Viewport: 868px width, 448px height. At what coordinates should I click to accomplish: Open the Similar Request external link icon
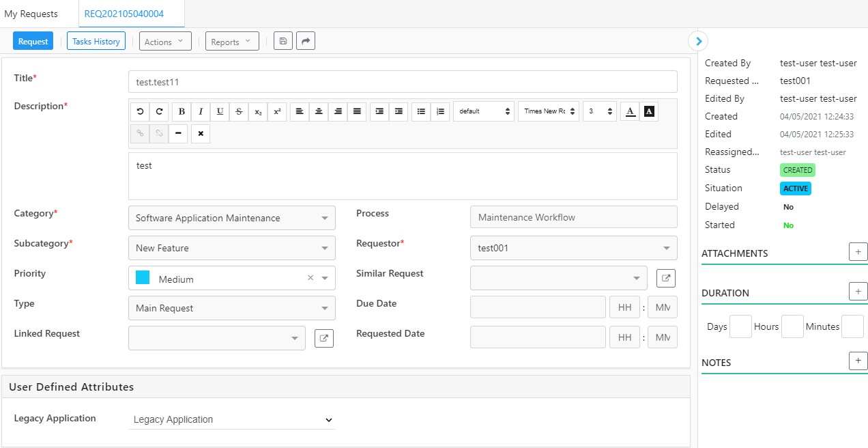666,278
